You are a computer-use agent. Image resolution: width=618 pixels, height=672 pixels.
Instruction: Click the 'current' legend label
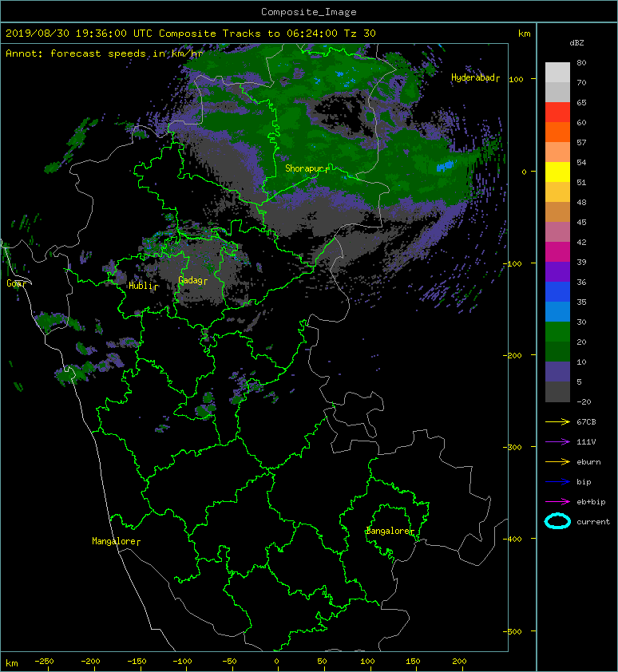[593, 522]
